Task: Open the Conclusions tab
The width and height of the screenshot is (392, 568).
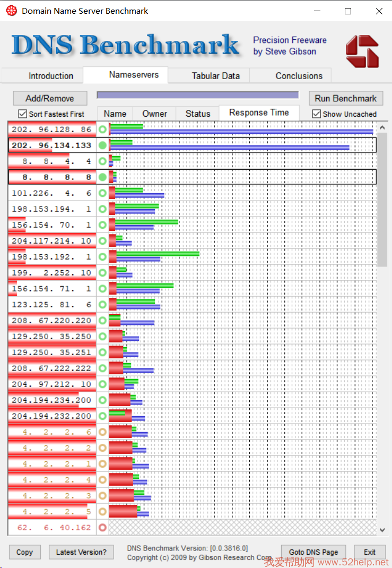Action: click(299, 76)
